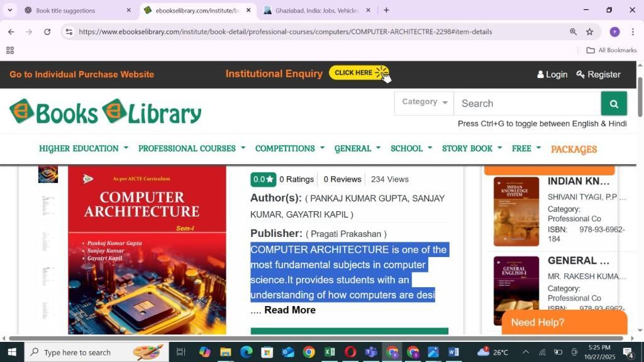Screen dimensions: 644x362
Task: Open the Chrome profile avatar
Action: [x=614, y=31]
